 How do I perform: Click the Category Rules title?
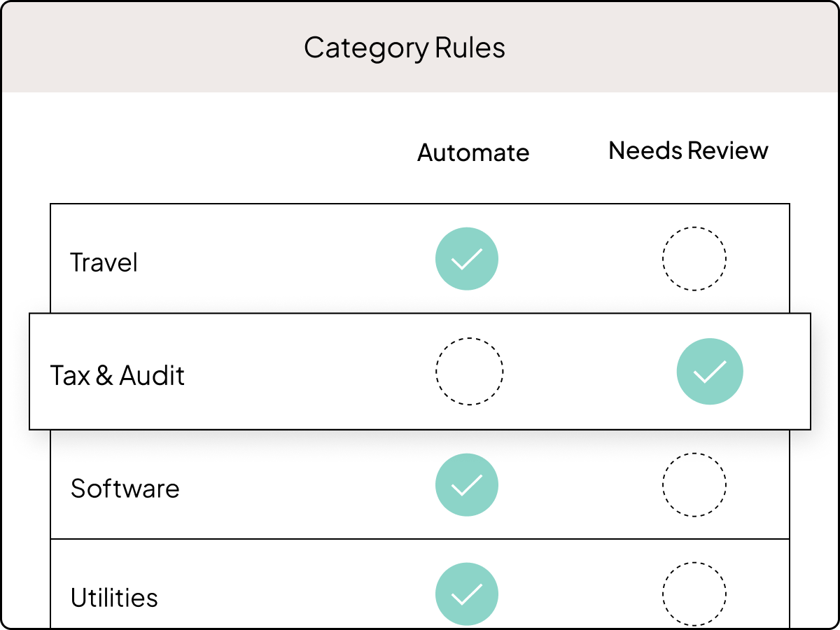click(405, 48)
